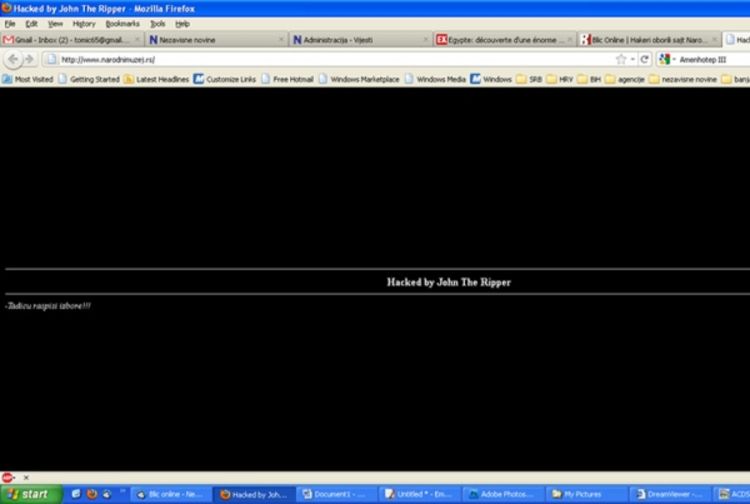Open the Getting Started bookmark
The width and height of the screenshot is (750, 504).
(89, 79)
